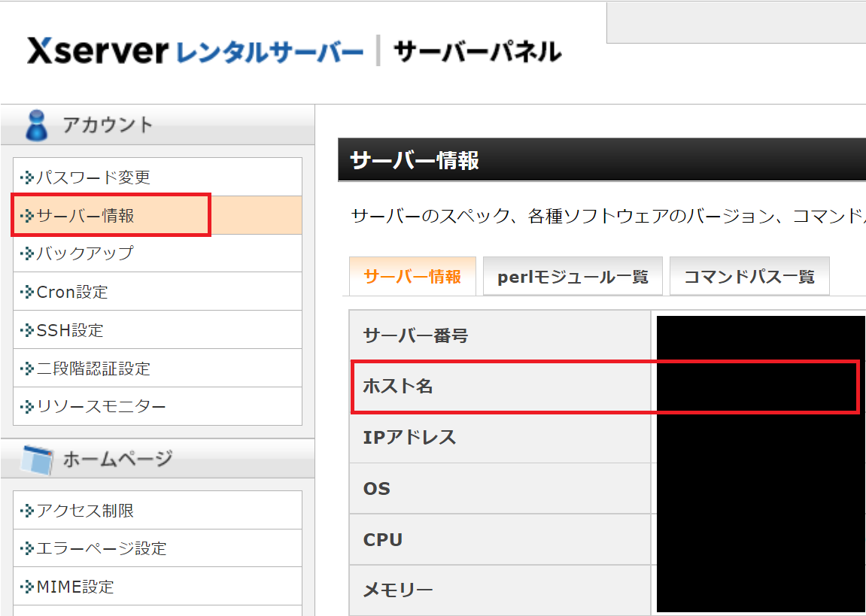Viewport: 866px width, 616px height.
Task: Open SSH設定 from the sidebar
Action: point(157,330)
